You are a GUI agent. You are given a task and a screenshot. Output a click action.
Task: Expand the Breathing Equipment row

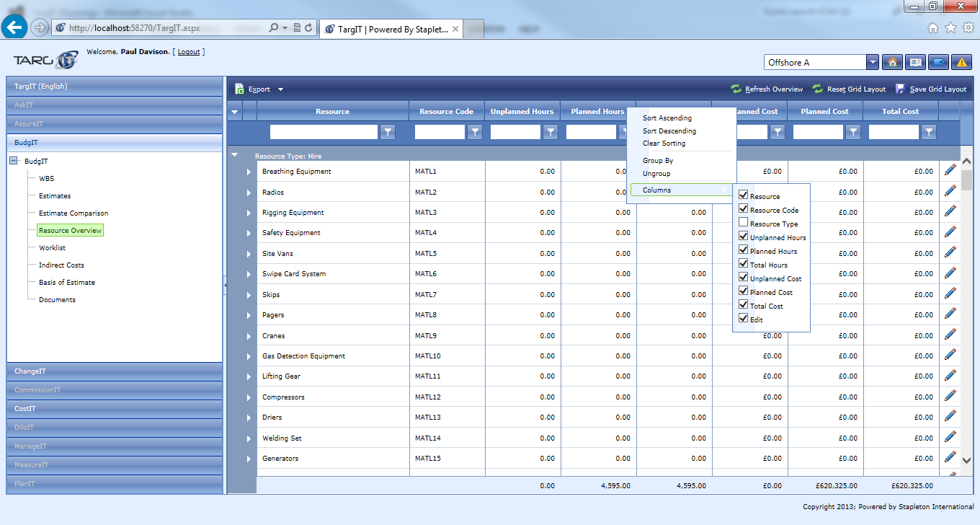(x=249, y=172)
